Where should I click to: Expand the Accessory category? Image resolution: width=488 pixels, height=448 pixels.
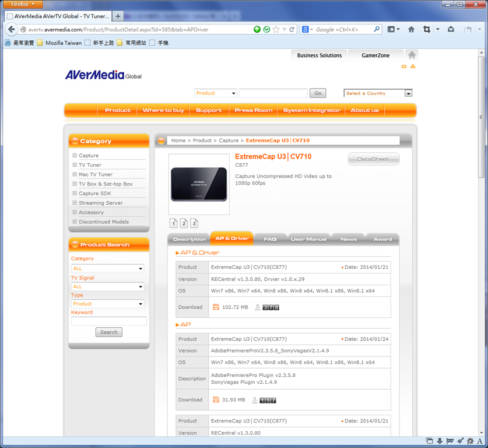pyautogui.click(x=75, y=212)
